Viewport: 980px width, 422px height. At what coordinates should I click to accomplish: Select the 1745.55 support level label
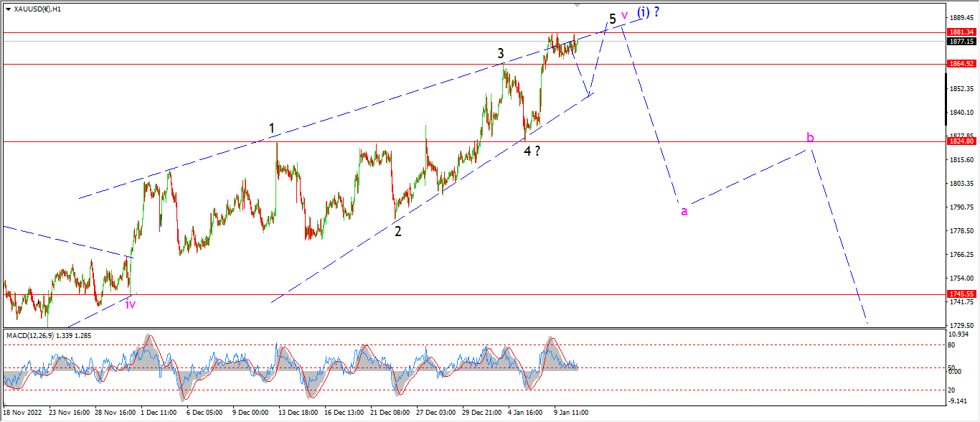click(x=961, y=294)
